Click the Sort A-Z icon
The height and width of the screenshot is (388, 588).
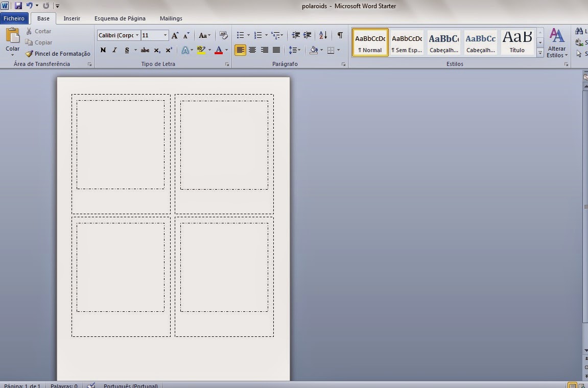323,35
